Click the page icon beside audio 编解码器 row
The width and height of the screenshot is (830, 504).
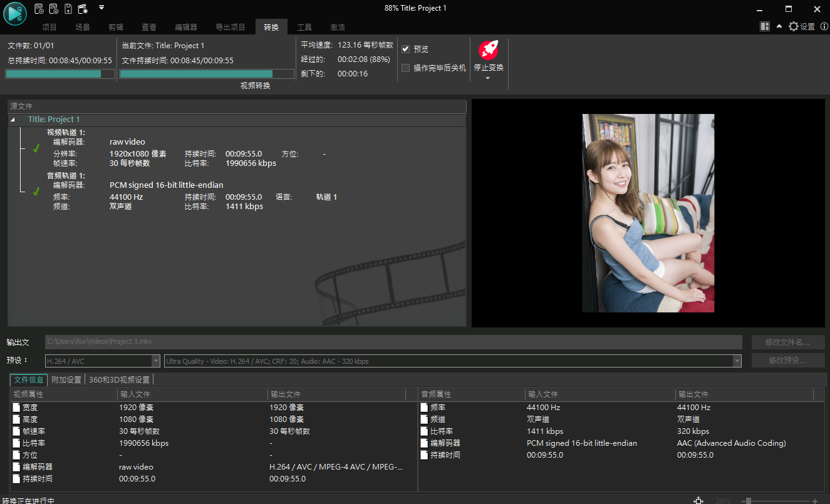point(425,443)
